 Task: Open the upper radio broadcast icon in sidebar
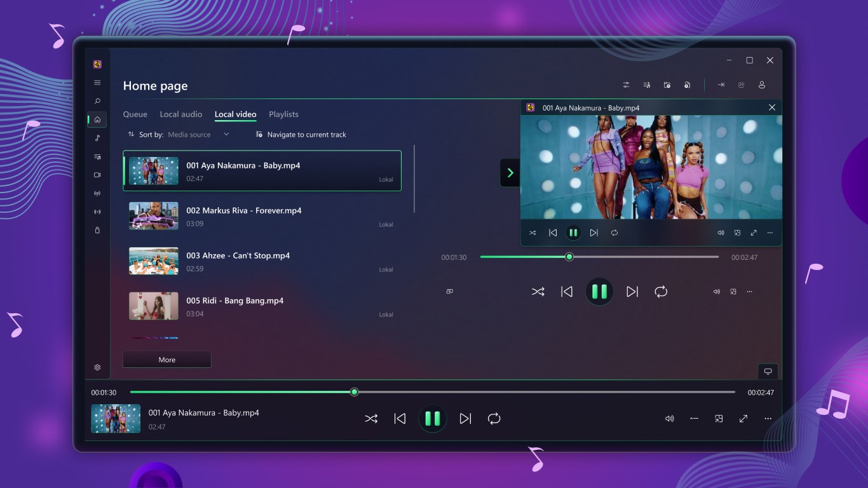tap(97, 193)
